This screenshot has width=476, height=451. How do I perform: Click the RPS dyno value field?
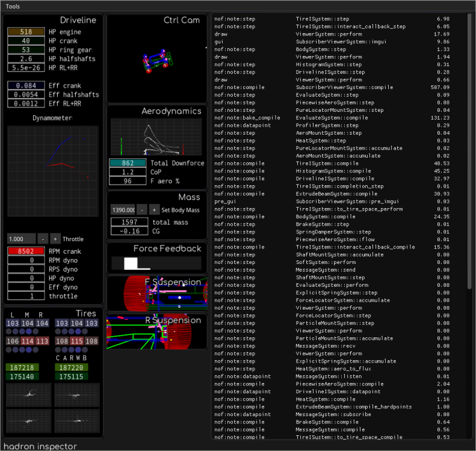[x=26, y=269]
